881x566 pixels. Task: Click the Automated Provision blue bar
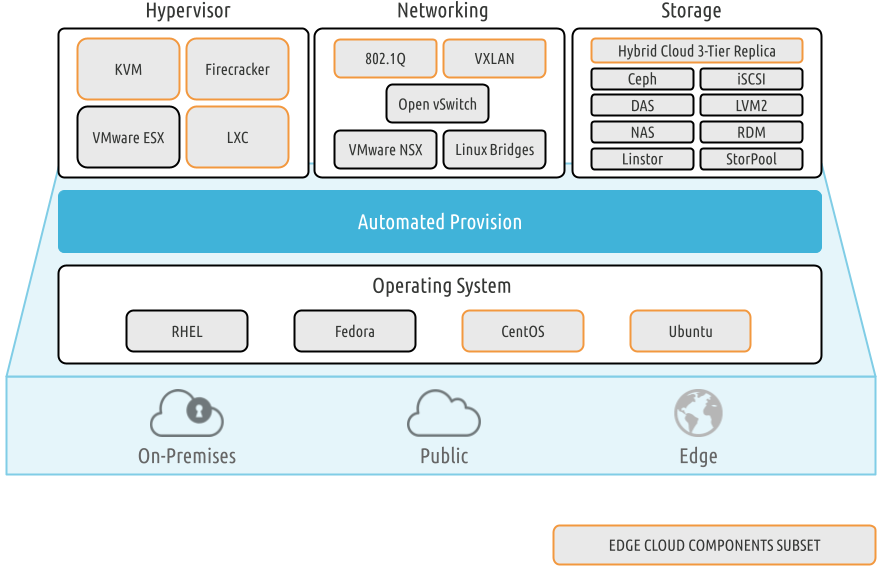coord(440,222)
